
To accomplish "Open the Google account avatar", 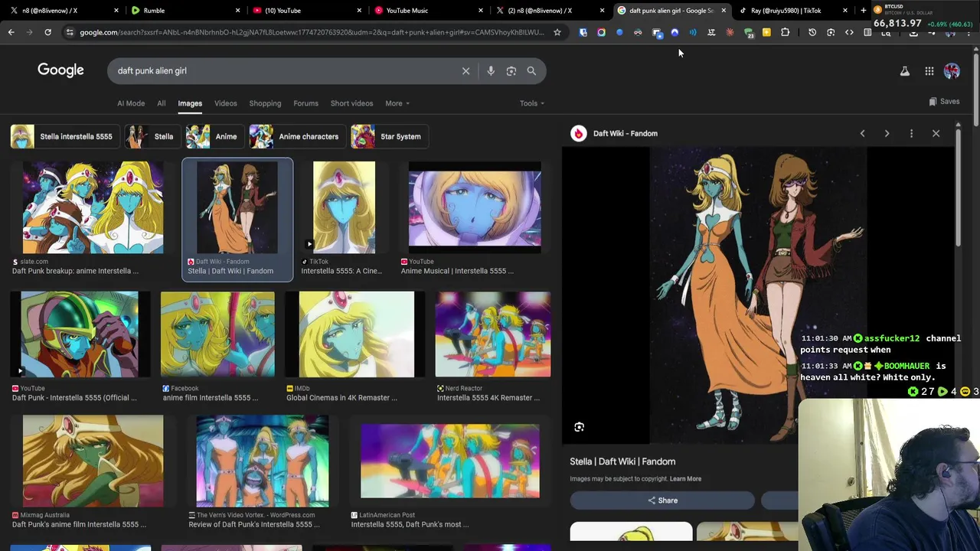I will coord(952,70).
